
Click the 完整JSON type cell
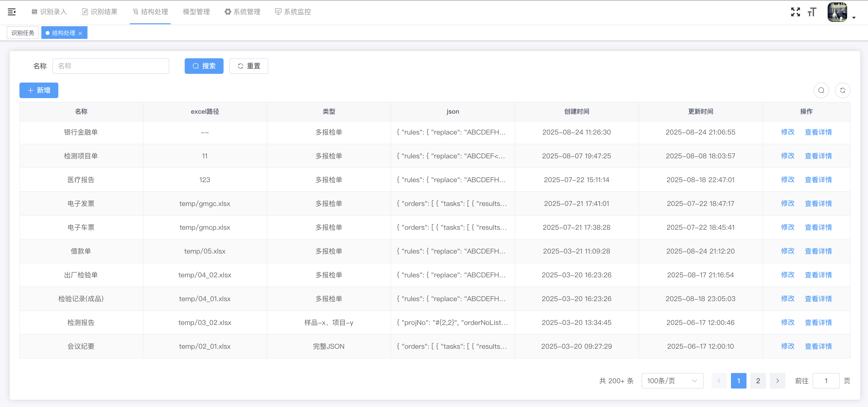pos(329,346)
